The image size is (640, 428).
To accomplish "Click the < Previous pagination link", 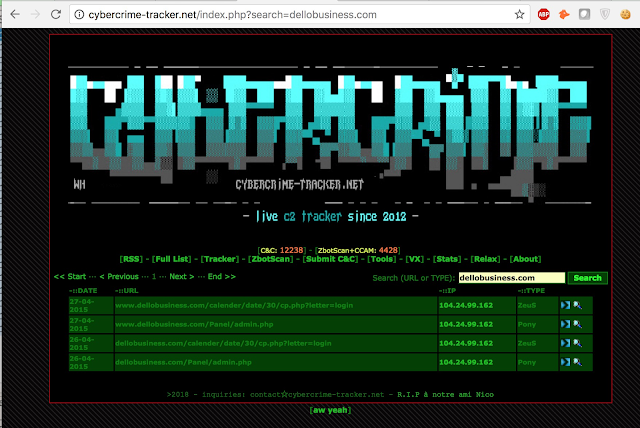I will [119, 277].
